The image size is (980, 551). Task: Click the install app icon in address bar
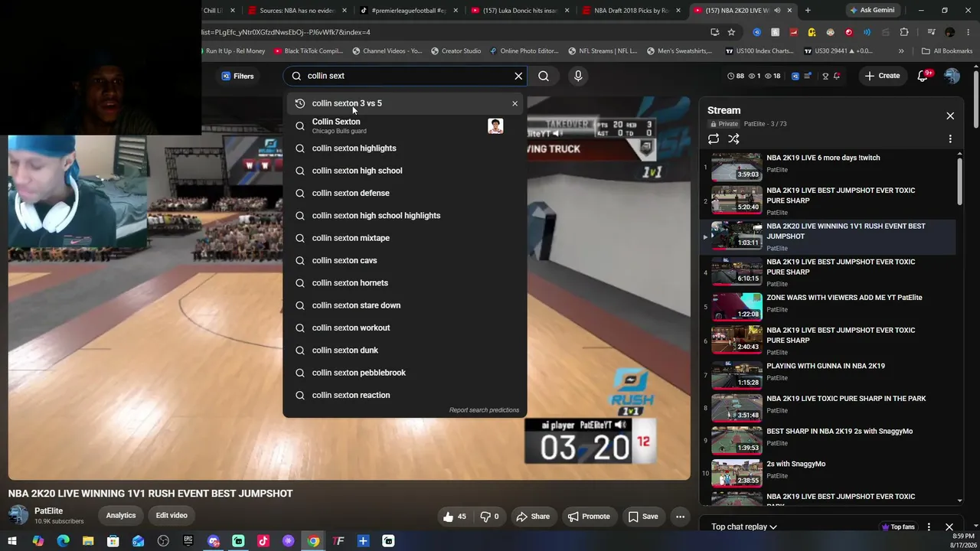pos(714,32)
